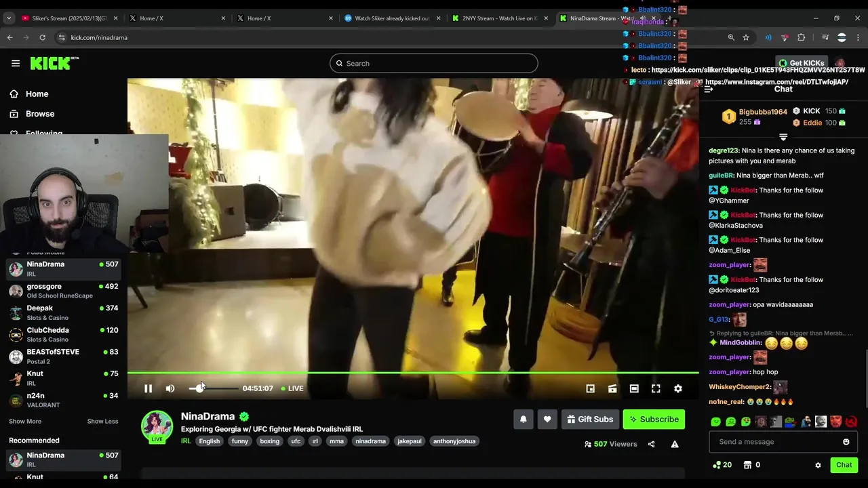Click NinaDrama verified badge

(244, 417)
